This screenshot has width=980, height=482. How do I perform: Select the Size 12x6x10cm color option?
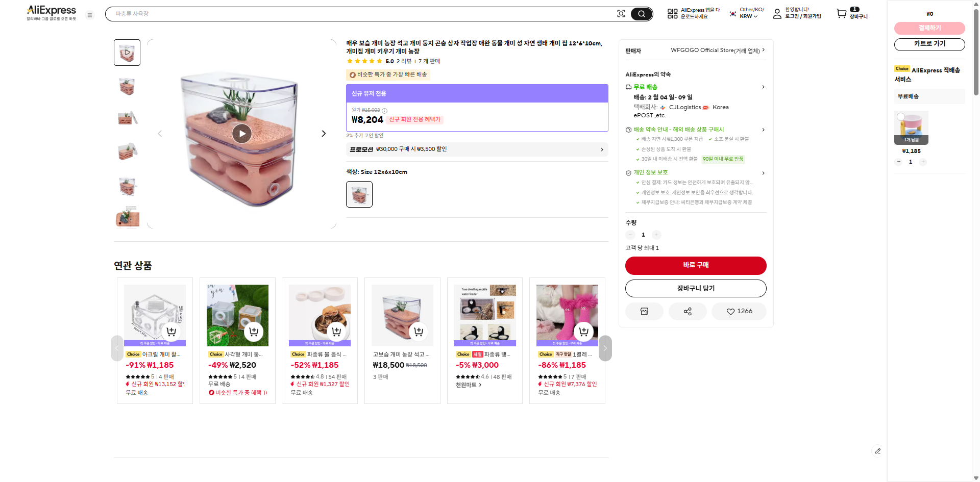[359, 194]
